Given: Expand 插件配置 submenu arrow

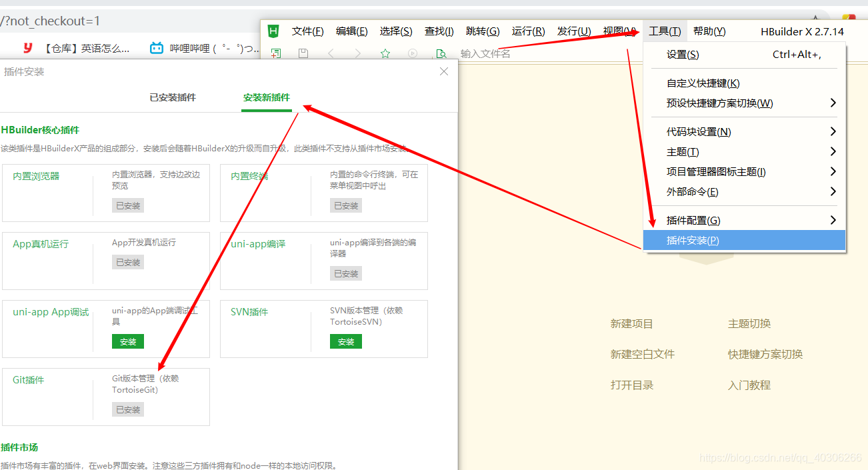Looking at the screenshot, I should pos(833,220).
